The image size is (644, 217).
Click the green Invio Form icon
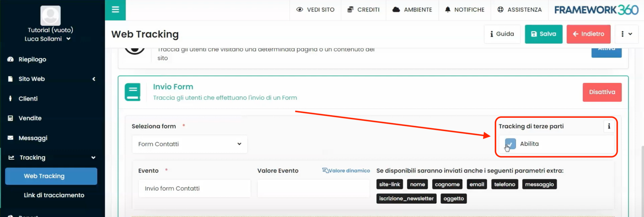click(x=132, y=92)
